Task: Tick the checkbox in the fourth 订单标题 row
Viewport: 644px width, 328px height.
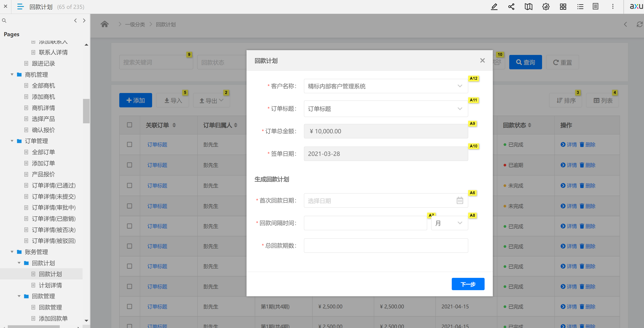Action: point(130,206)
